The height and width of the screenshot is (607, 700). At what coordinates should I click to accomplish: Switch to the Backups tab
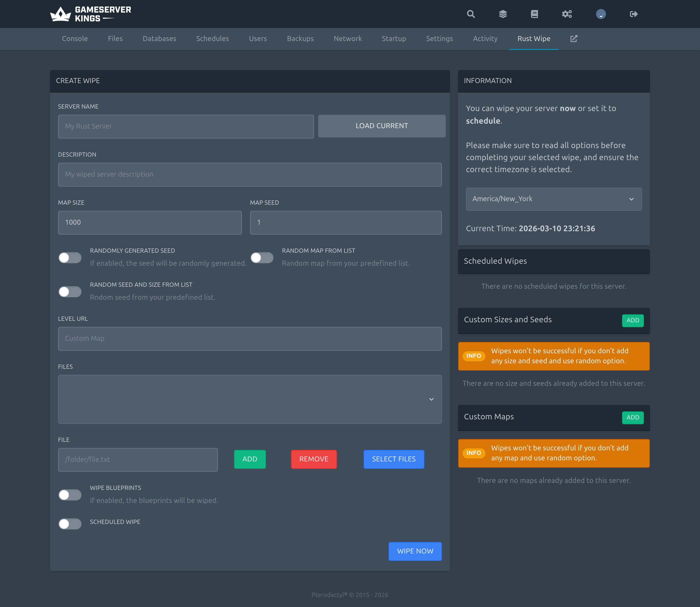click(x=300, y=39)
